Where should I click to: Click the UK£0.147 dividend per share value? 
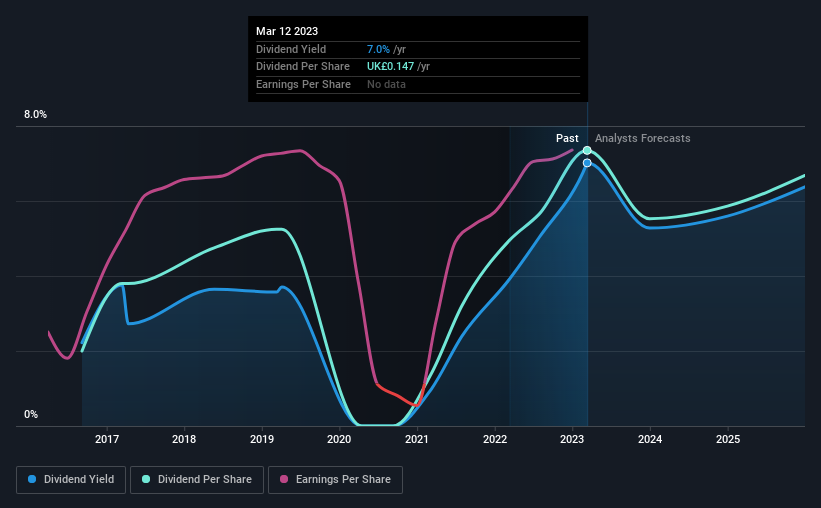[x=390, y=67]
